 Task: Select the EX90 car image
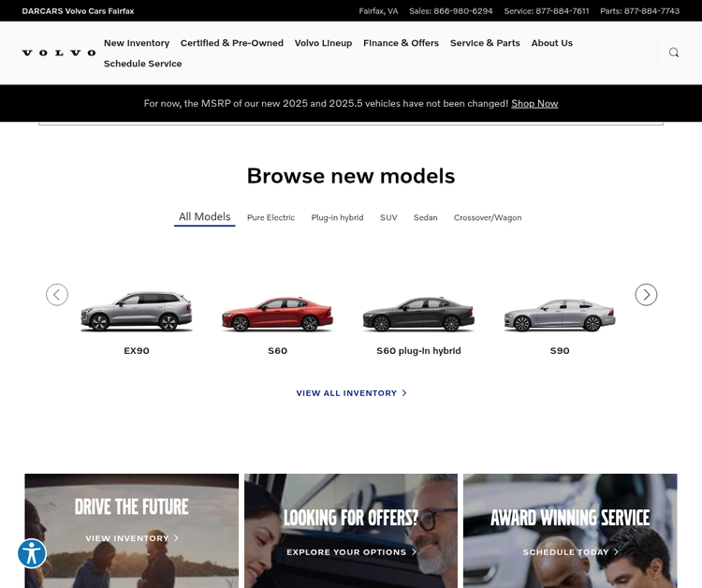tap(137, 311)
